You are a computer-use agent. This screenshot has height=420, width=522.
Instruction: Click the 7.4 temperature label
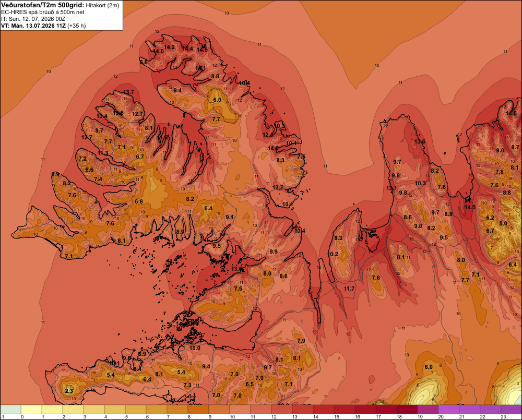(x=98, y=179)
